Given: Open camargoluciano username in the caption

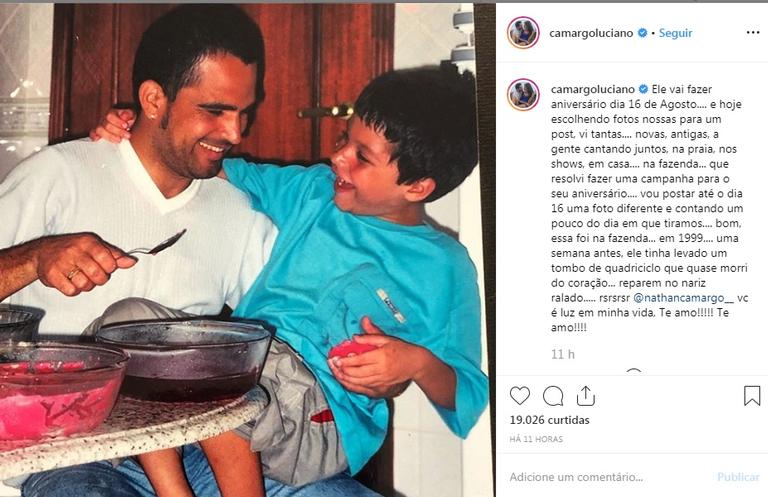Looking at the screenshot, I should (593, 90).
